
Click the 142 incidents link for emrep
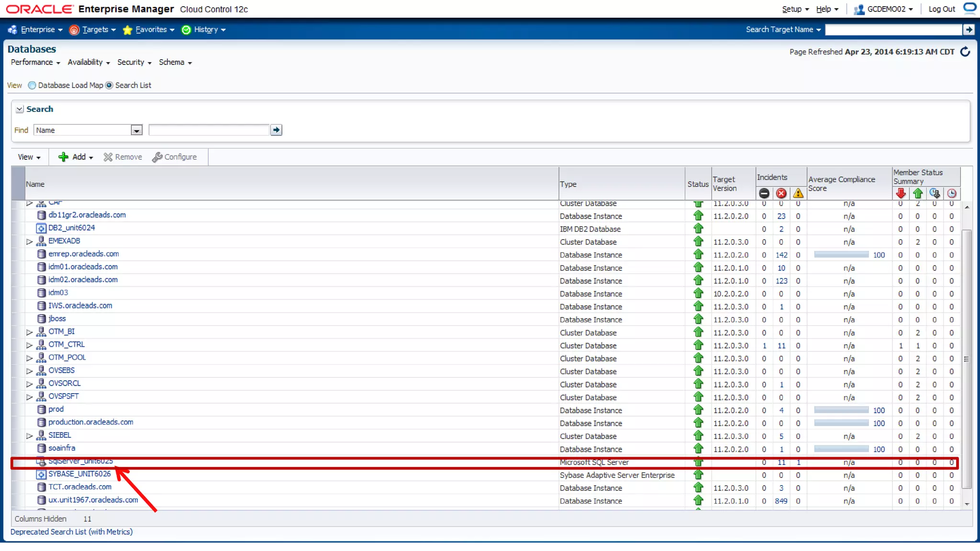(x=781, y=255)
